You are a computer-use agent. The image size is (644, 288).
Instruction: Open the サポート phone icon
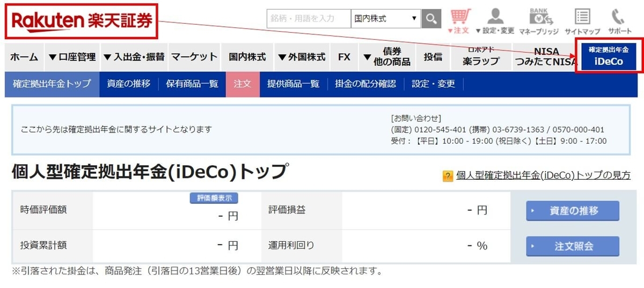pyautogui.click(x=620, y=21)
